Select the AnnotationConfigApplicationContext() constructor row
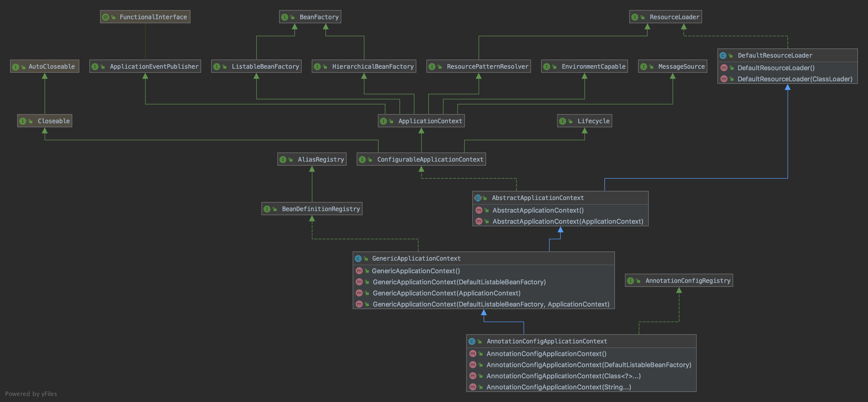 pyautogui.click(x=581, y=354)
